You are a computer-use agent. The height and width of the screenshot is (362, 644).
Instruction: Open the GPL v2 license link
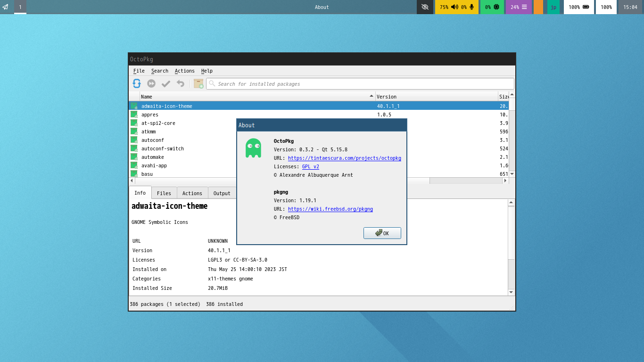pos(311,166)
